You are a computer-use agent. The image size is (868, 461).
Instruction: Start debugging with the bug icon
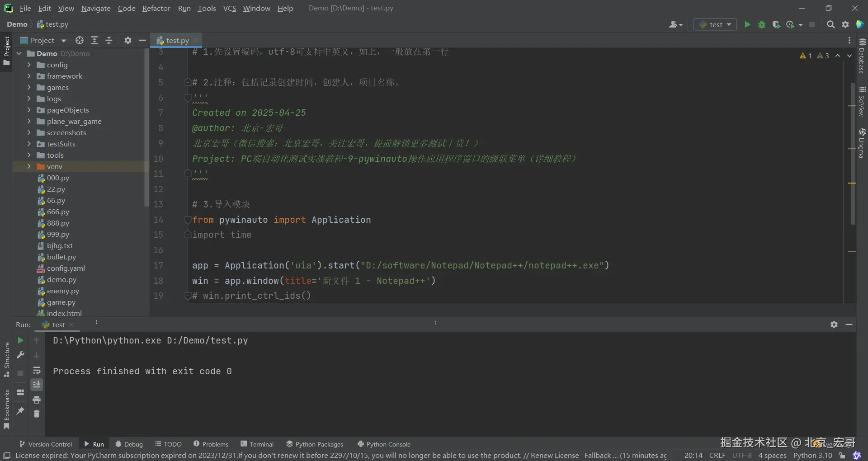[x=762, y=24]
